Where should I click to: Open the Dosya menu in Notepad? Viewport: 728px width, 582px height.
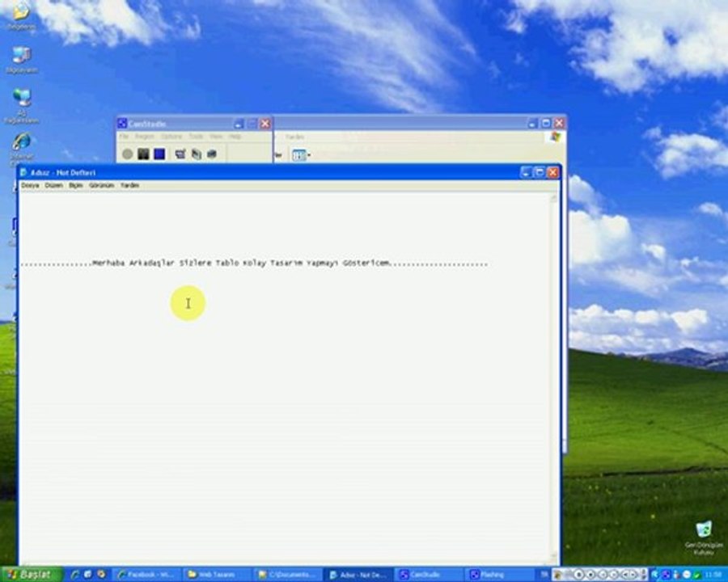coord(30,185)
